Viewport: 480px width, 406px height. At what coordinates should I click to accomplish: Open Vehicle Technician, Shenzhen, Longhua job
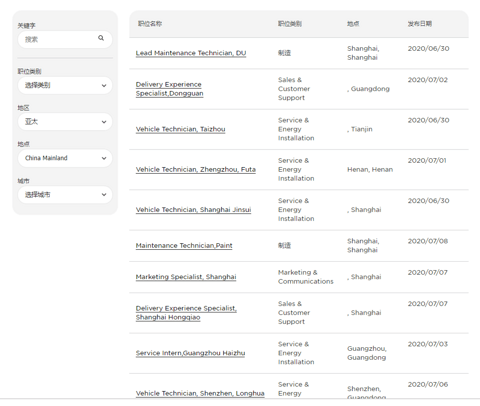200,393
